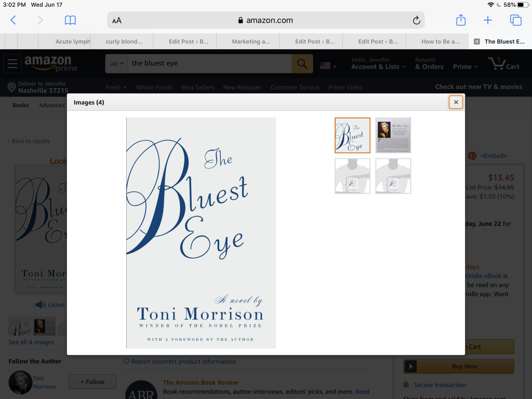Click Back to results link
The width and height of the screenshot is (532, 399).
coord(29,141)
